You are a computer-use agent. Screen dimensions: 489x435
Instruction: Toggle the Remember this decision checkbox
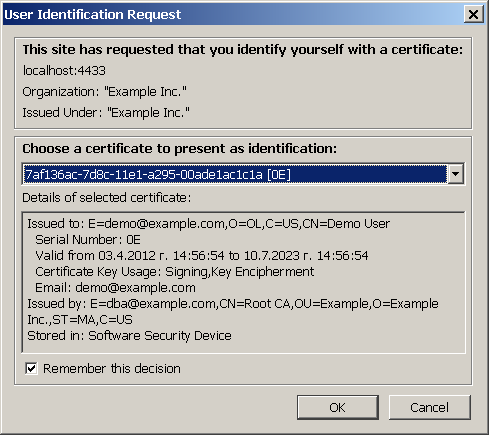pyautogui.click(x=31, y=369)
